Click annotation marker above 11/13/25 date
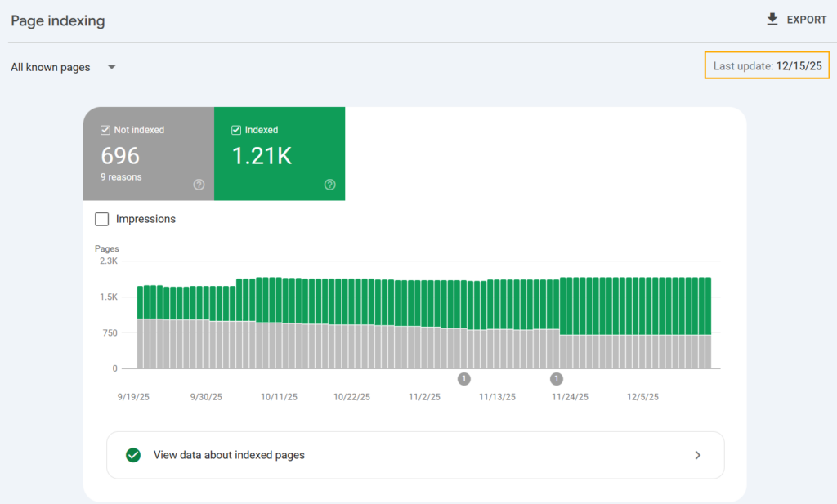The image size is (837, 504). tap(464, 378)
